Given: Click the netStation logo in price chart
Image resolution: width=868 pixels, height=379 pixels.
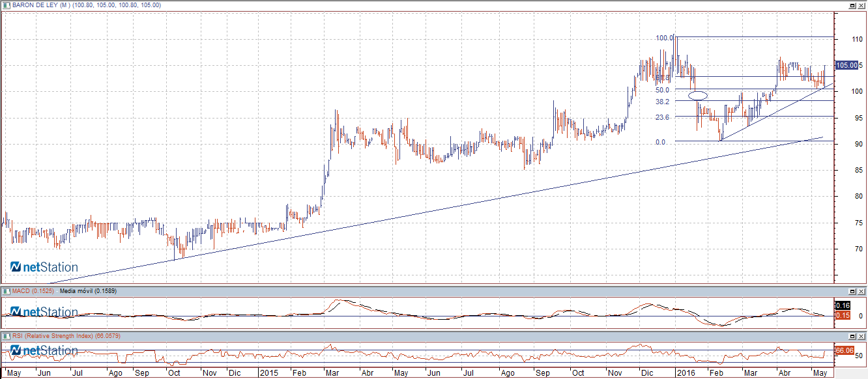Looking at the screenshot, I should click(44, 267).
